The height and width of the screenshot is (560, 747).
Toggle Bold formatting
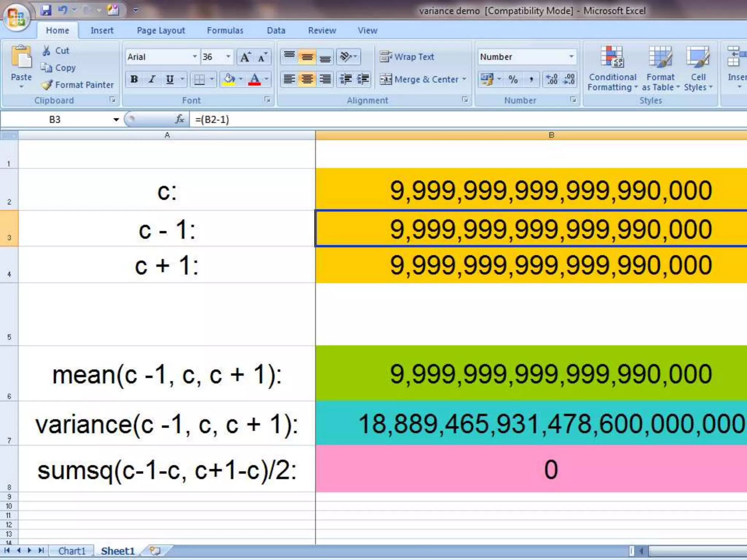(x=134, y=79)
